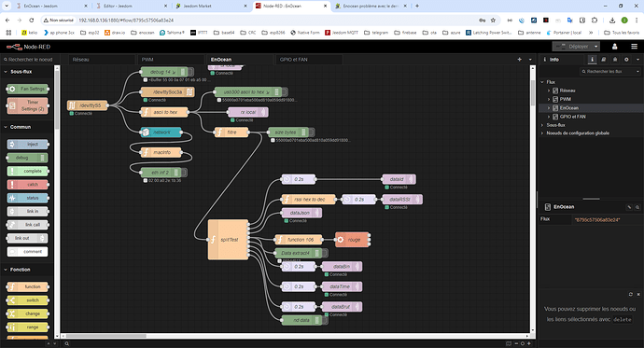Open the flow search options dropdown
Viewport: 644px width, 348px height.
[637, 72]
